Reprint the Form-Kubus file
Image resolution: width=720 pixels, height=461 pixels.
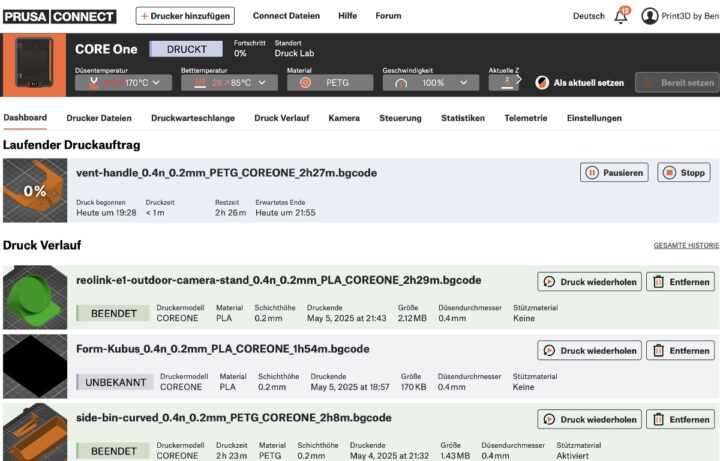[x=589, y=351]
